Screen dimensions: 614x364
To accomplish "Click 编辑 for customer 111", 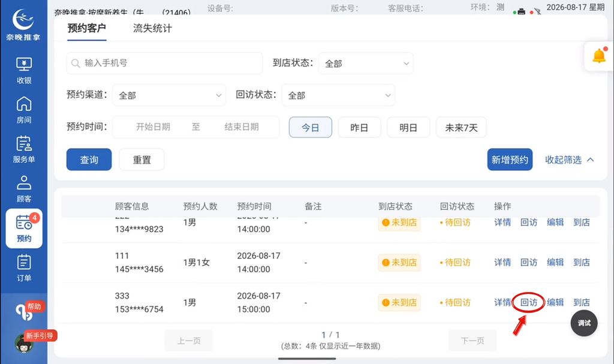I will click(x=555, y=263).
